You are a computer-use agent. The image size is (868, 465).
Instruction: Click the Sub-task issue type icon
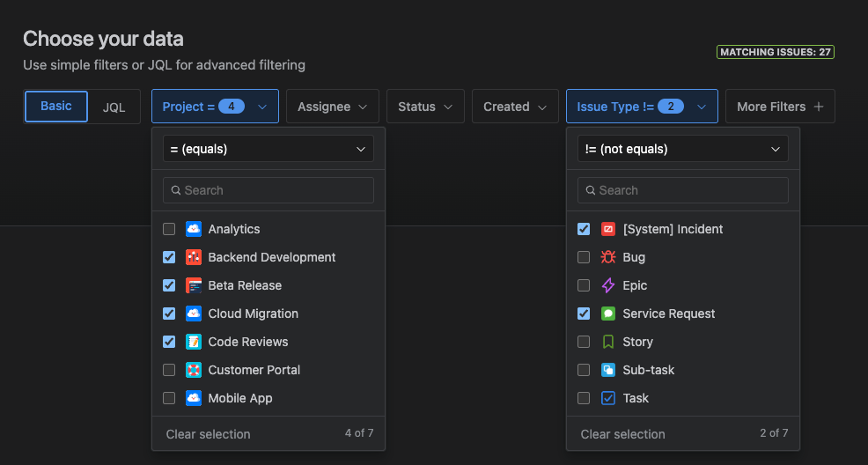pyautogui.click(x=607, y=370)
